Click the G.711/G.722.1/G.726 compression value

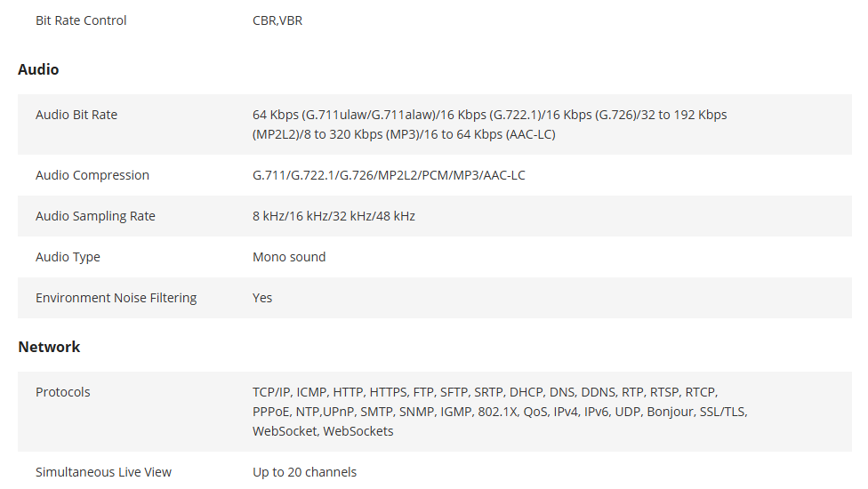point(389,175)
